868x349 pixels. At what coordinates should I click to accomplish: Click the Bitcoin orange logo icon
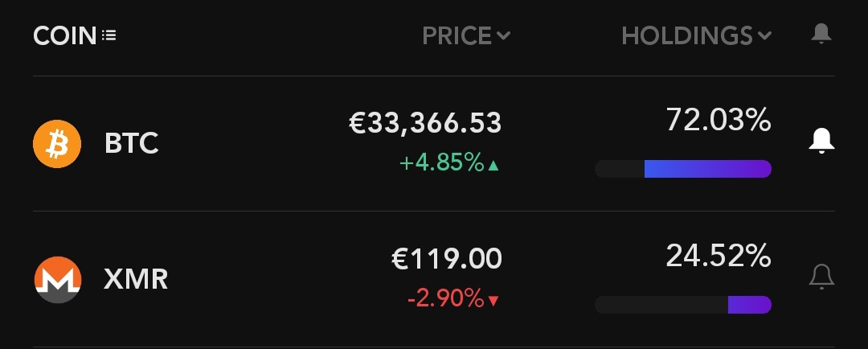click(x=57, y=144)
